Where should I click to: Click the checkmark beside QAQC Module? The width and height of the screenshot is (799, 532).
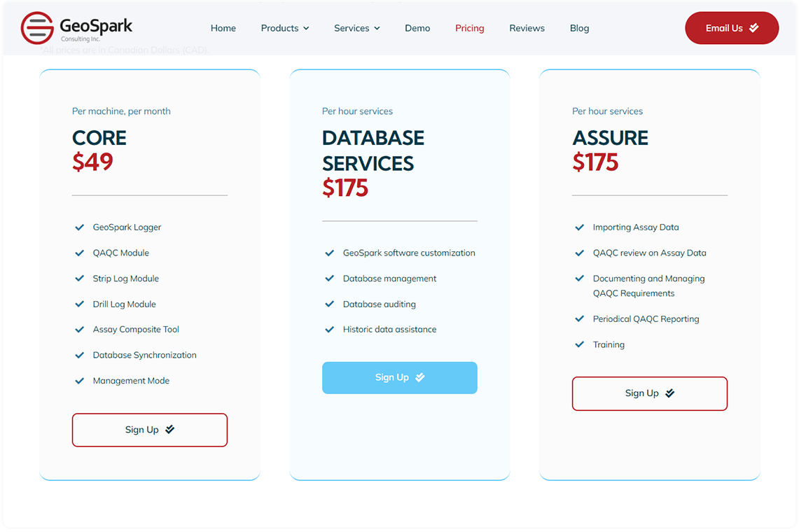point(80,253)
